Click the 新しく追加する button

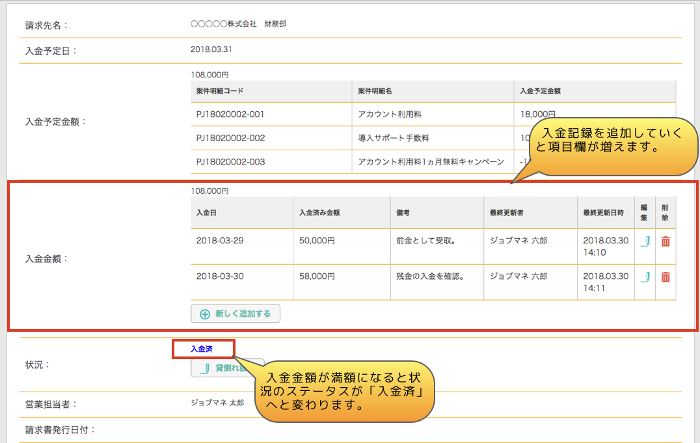(235, 313)
